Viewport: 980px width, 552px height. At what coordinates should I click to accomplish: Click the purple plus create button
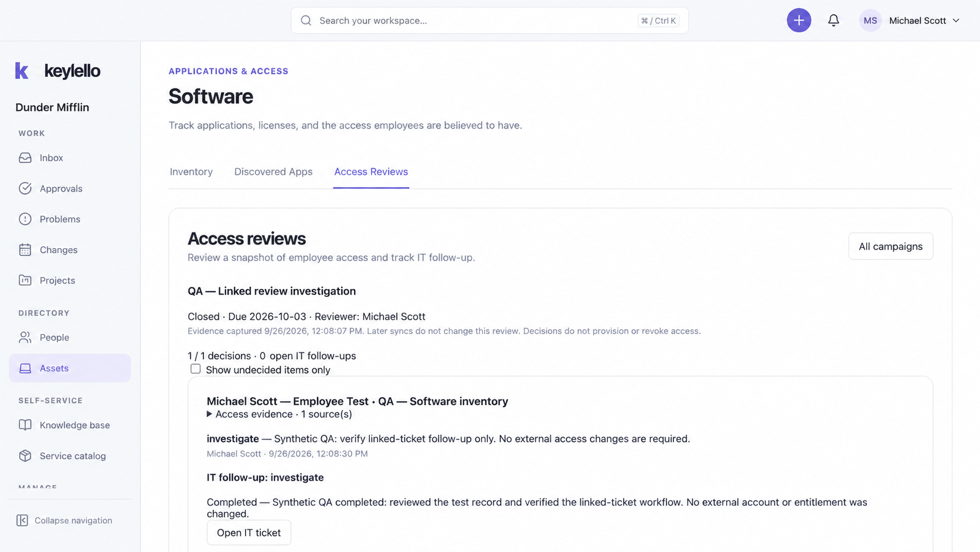(798, 21)
